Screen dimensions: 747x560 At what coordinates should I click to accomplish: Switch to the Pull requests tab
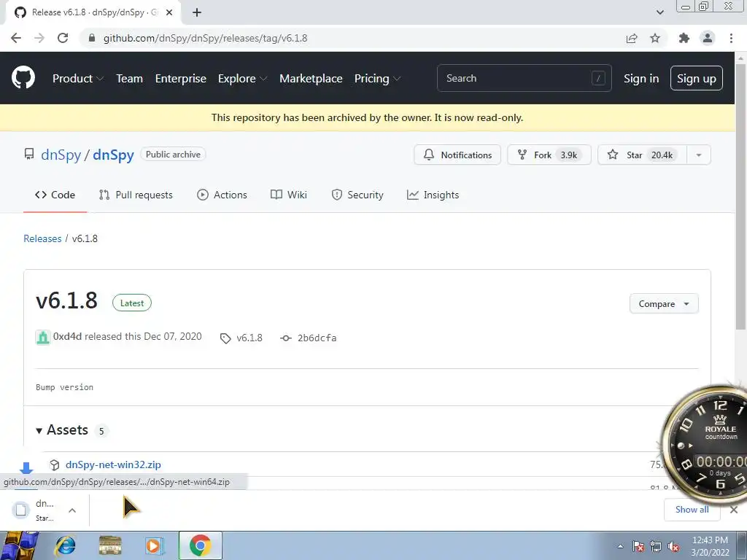point(136,195)
